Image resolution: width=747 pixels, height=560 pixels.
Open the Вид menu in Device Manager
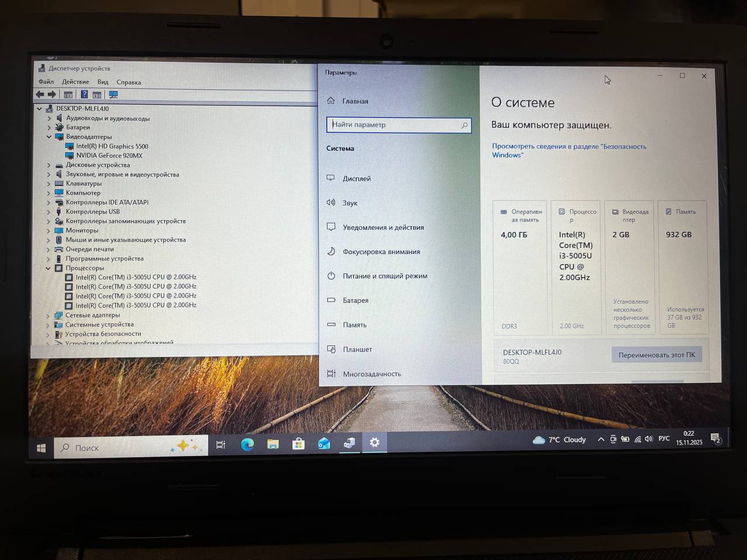pos(103,82)
